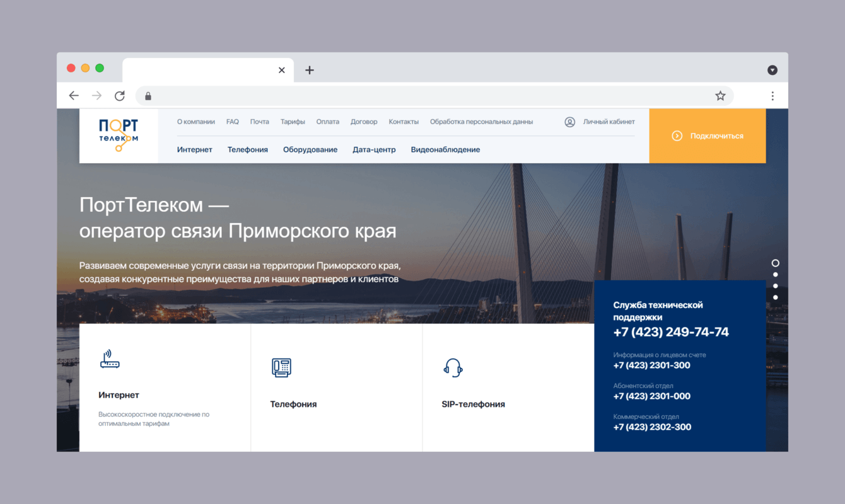Select Дата-центр in the navigation menu
845x504 pixels.
(374, 149)
